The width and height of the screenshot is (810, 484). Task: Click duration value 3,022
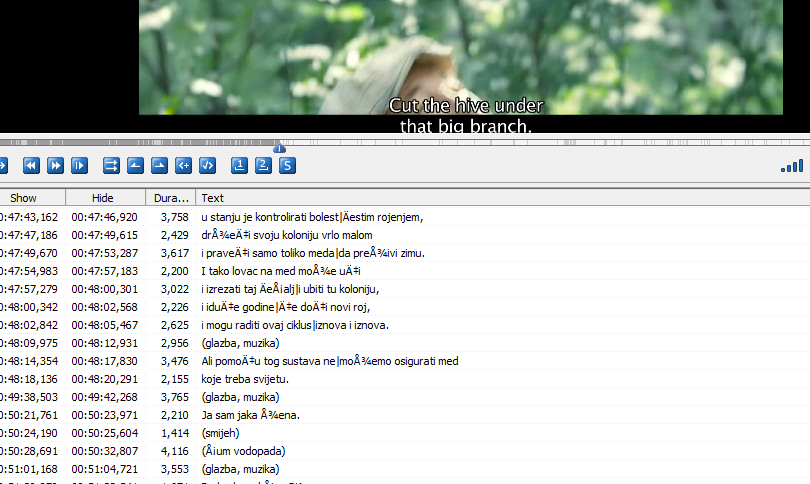tap(175, 290)
